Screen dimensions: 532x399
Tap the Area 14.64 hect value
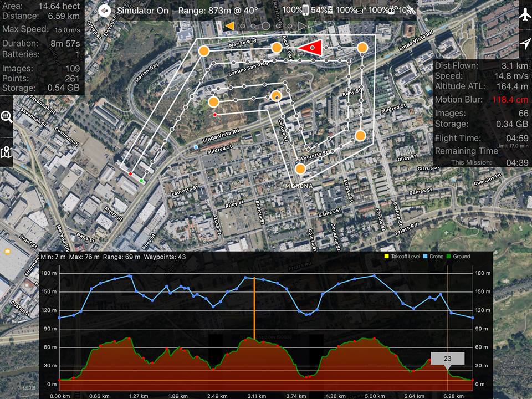click(59, 6)
